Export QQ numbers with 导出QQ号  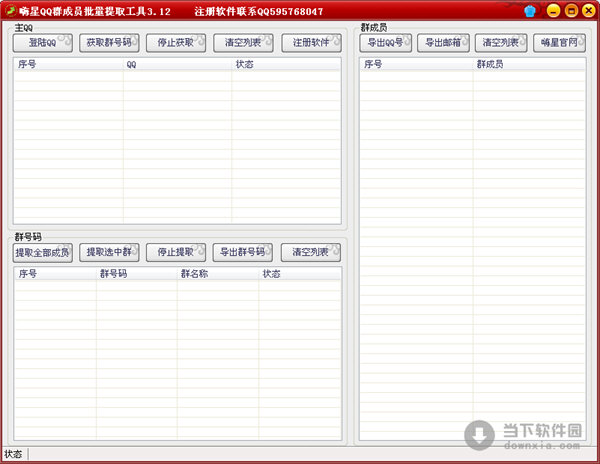click(385, 43)
